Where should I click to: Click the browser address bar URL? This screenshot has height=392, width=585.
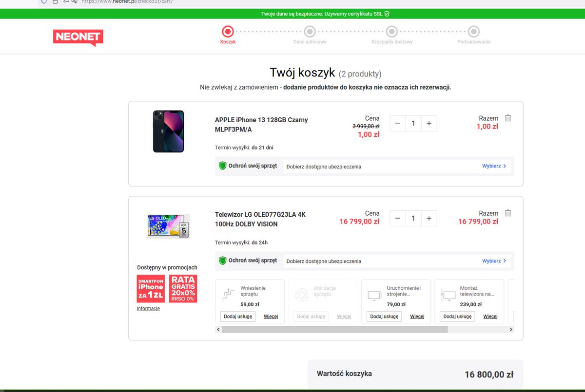(127, 2)
